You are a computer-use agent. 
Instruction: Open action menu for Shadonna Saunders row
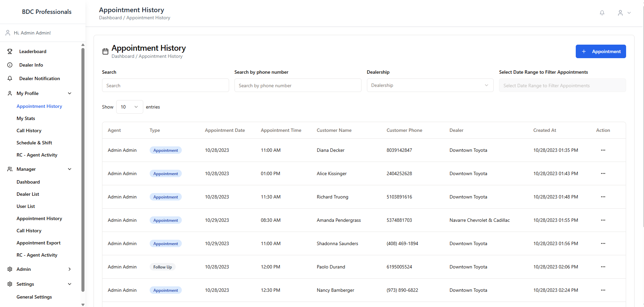click(x=603, y=243)
